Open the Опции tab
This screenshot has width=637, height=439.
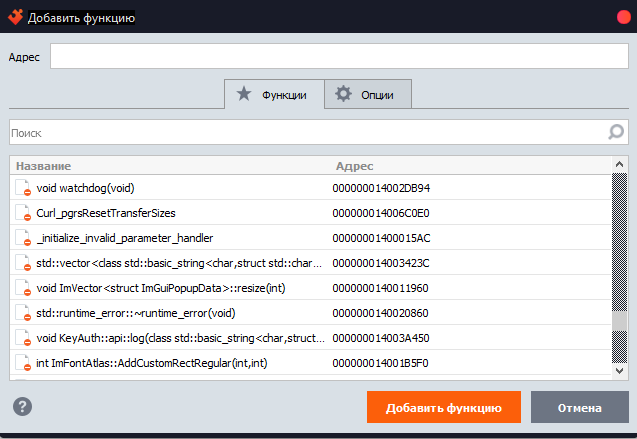pos(367,94)
